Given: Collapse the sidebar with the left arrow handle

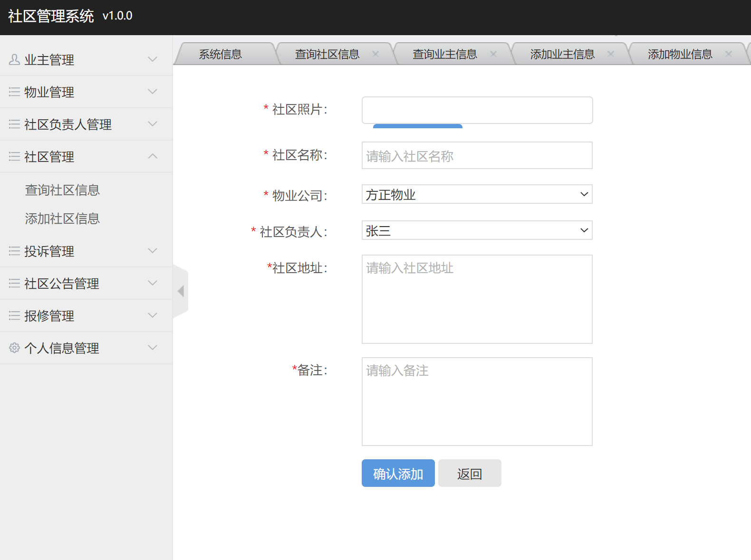Looking at the screenshot, I should coord(181,291).
